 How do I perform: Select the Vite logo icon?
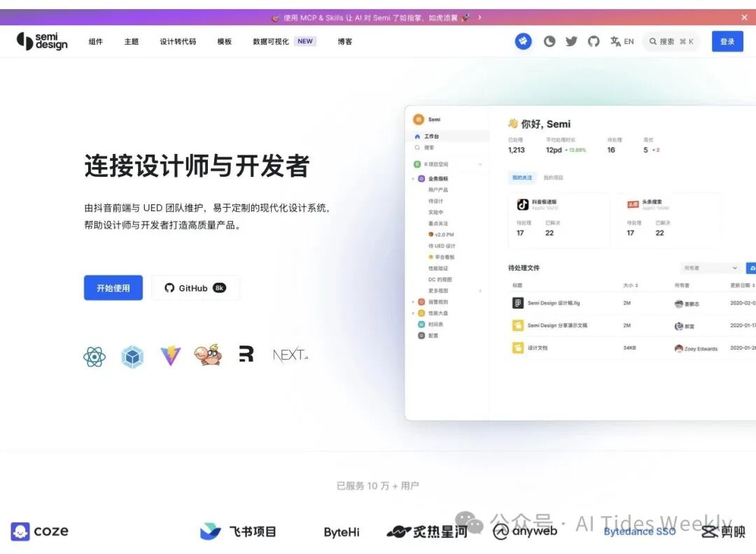pos(171,355)
